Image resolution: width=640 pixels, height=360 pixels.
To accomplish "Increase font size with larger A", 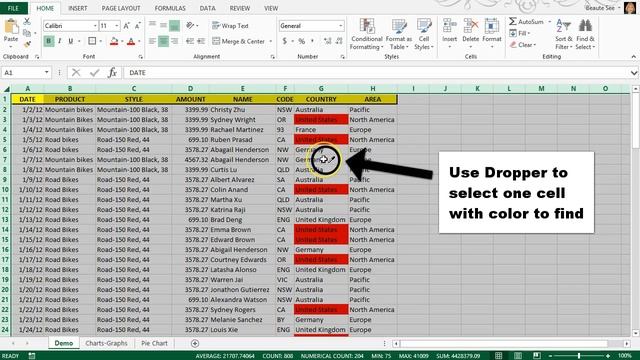I will (127, 26).
